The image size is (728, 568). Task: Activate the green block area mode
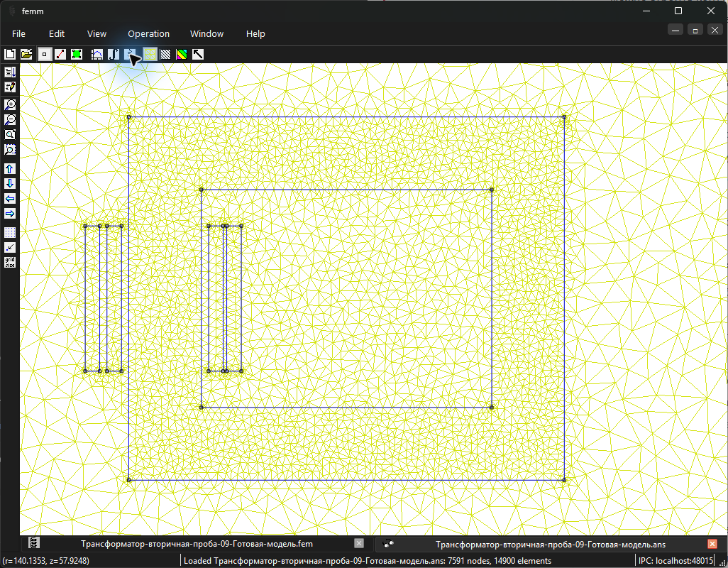coord(77,55)
